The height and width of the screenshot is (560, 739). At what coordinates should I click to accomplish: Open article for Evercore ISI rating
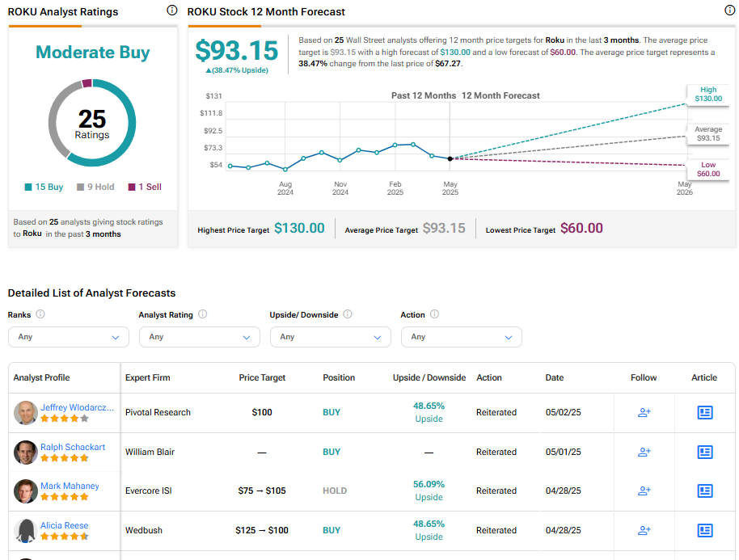point(704,491)
